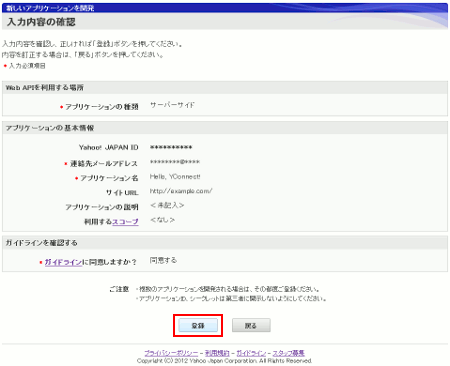This screenshot has width=450, height=366.
Task: Select the 同意する agreement value
Action: pos(163,260)
